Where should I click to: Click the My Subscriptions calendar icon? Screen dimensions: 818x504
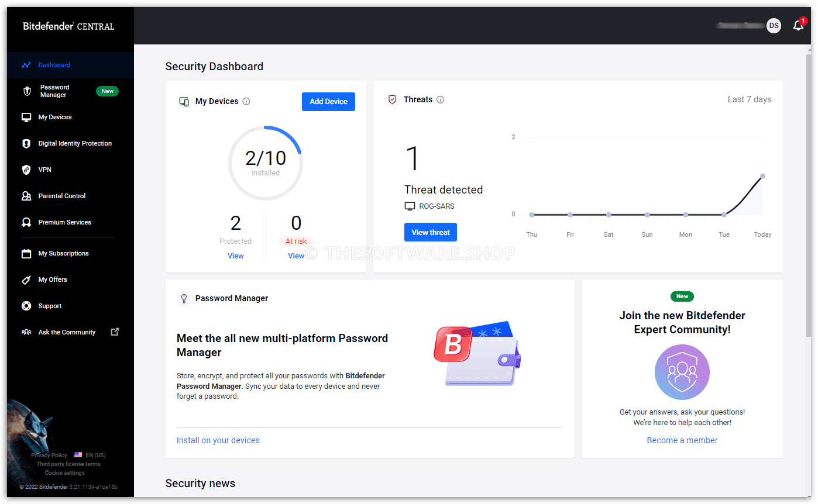coord(26,253)
